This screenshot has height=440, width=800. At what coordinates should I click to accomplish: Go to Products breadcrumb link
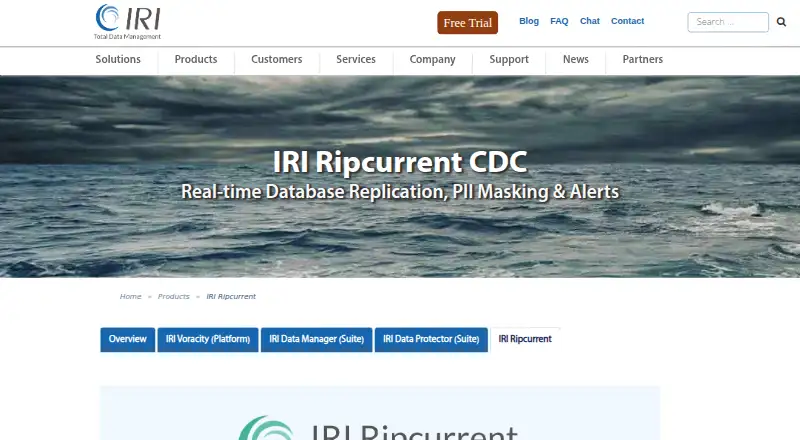173,296
